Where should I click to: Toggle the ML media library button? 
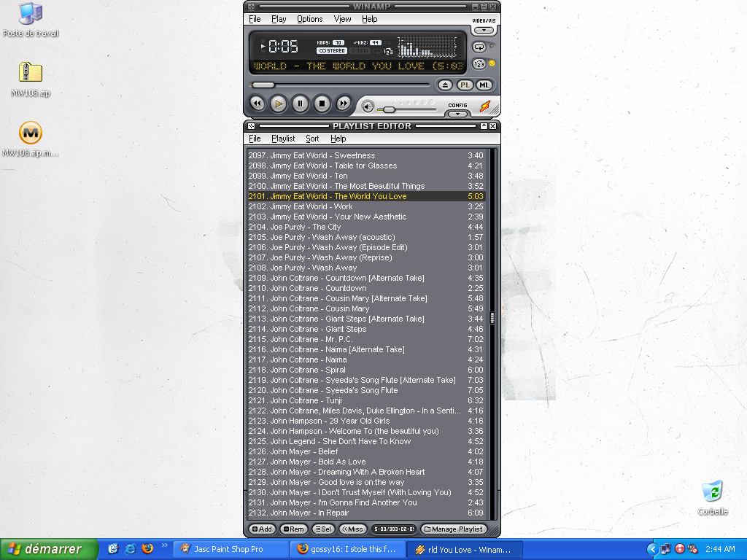point(484,85)
